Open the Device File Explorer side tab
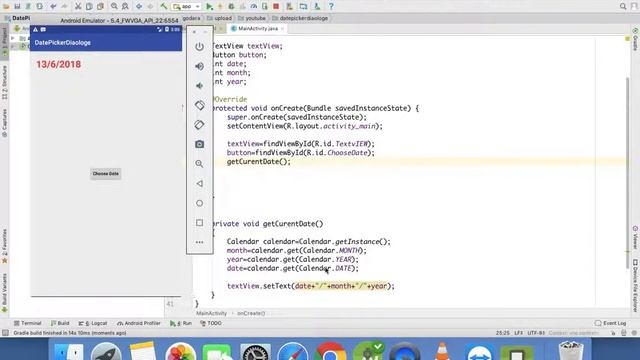Viewport: 640px width, 360px height. point(636,286)
